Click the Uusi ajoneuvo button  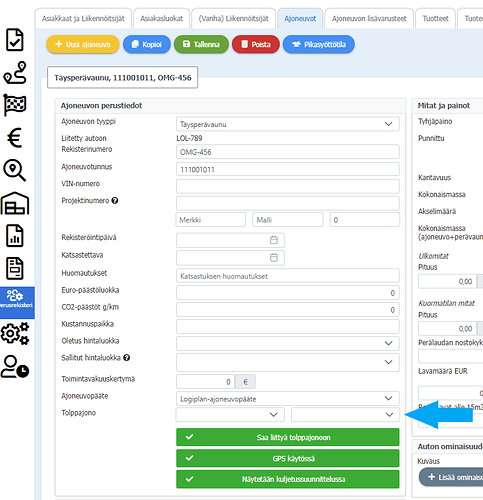[83, 44]
